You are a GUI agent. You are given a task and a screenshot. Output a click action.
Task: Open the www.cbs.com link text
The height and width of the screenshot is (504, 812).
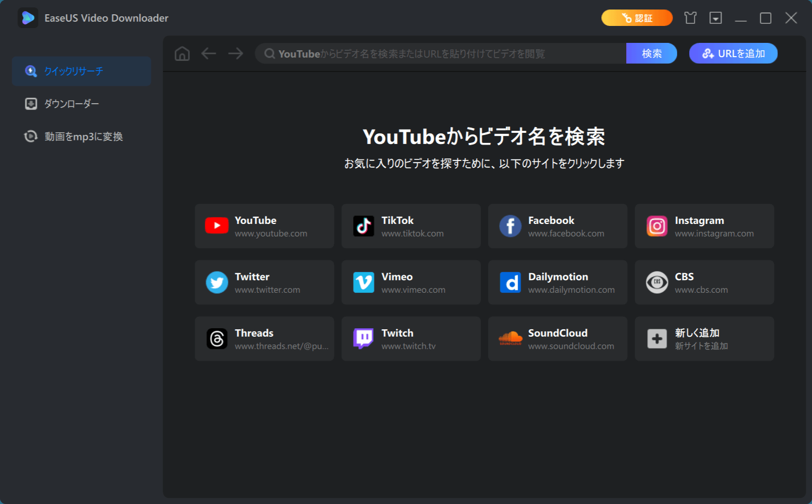[701, 290]
